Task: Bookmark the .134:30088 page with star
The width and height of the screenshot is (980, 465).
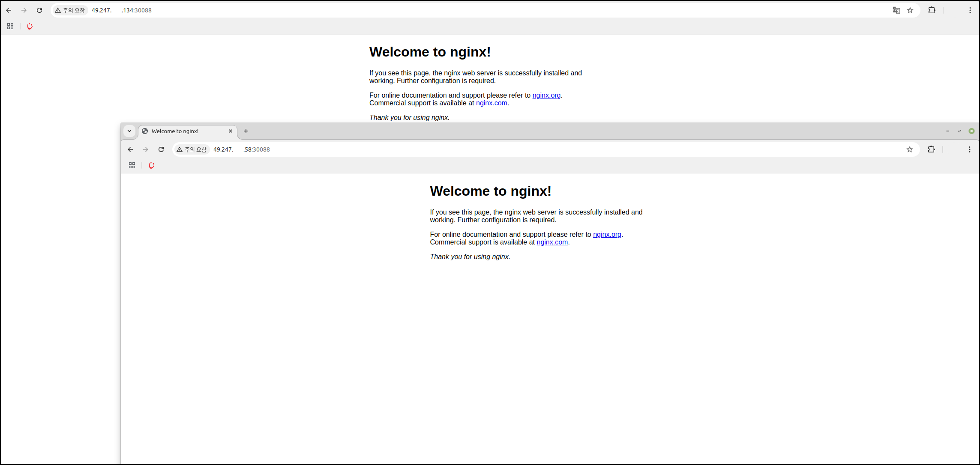Action: pyautogui.click(x=910, y=10)
